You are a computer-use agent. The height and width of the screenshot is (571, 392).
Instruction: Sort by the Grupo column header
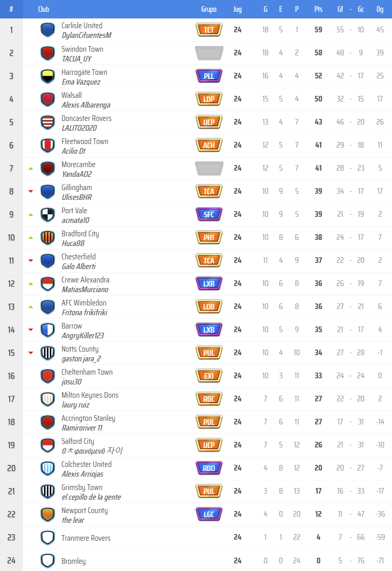(x=209, y=9)
